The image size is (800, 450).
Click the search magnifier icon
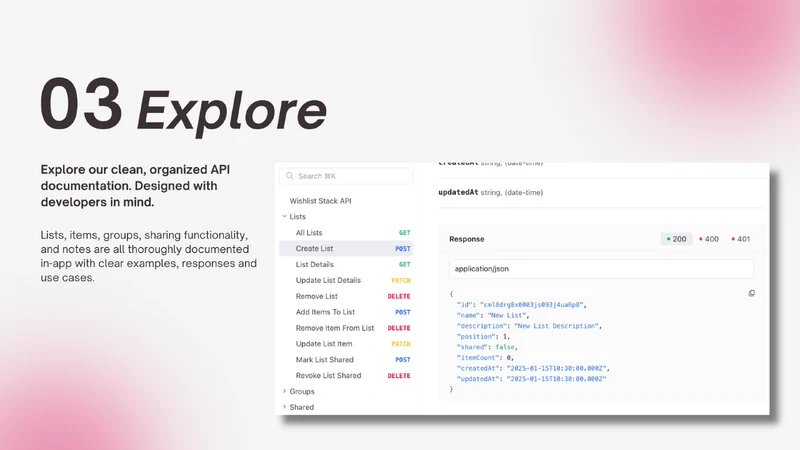pyautogui.click(x=290, y=176)
